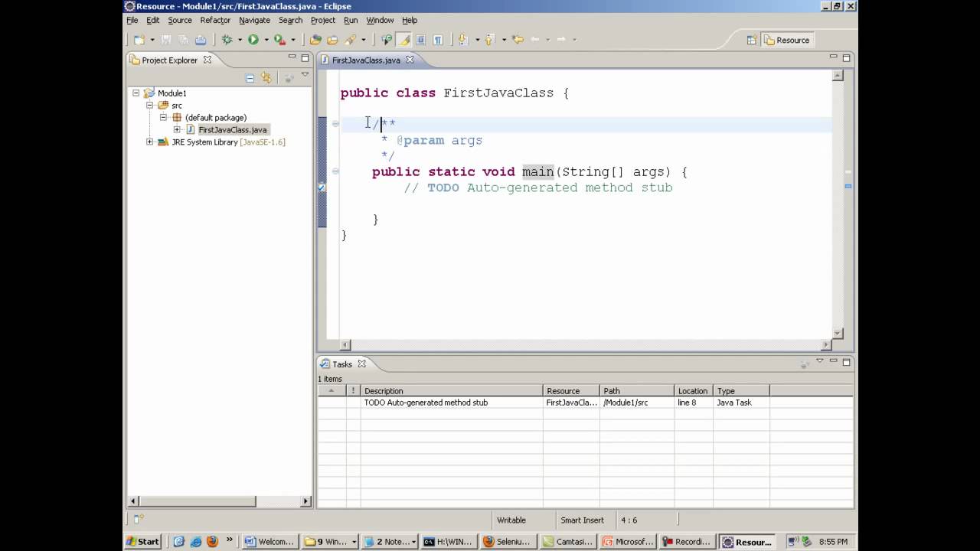Screen dimensions: 980x551
Task: Close the Tasks view
Action: tap(361, 364)
